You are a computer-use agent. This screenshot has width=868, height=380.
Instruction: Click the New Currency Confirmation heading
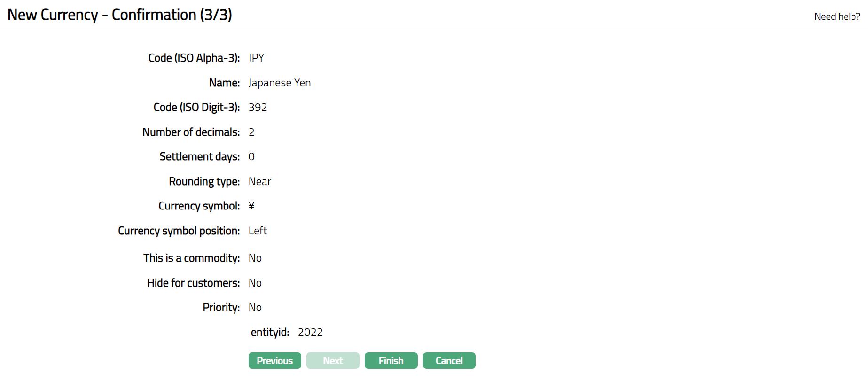pyautogui.click(x=120, y=15)
